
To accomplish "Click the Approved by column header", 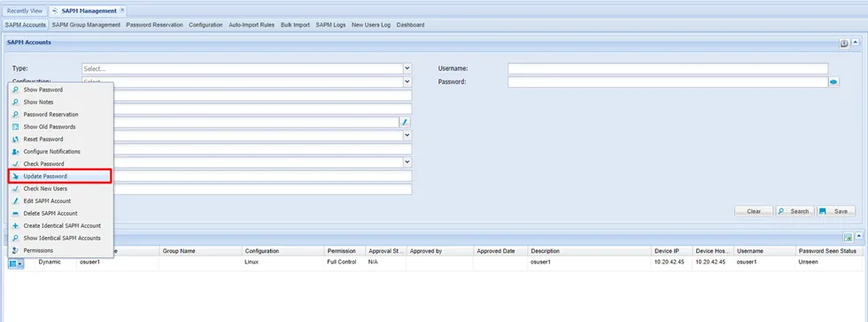I will click(440, 251).
